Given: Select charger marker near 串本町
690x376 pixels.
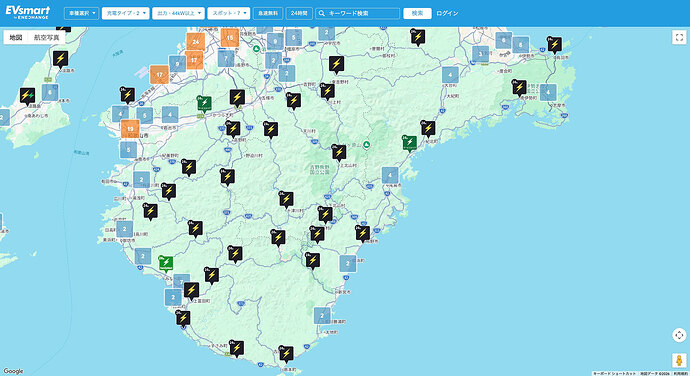Looking at the screenshot, I should (x=286, y=354).
